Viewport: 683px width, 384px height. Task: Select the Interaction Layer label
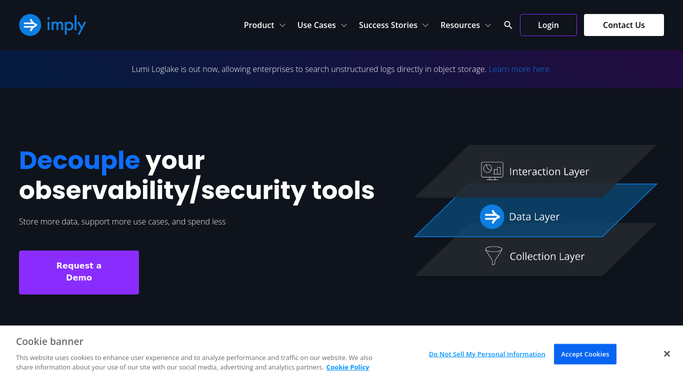[549, 172]
